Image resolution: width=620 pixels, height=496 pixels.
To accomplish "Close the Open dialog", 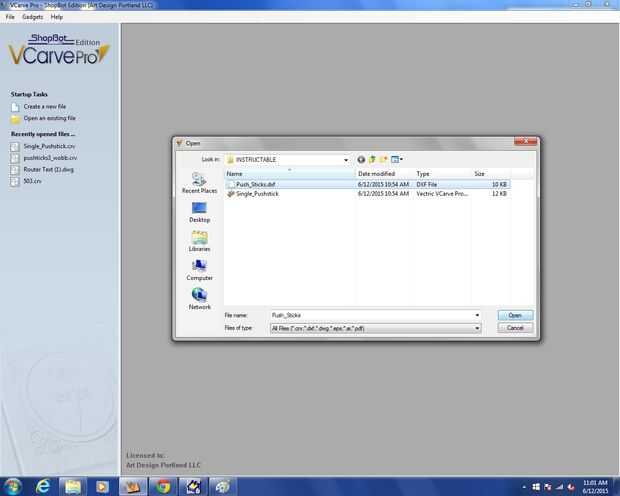I will click(x=525, y=141).
